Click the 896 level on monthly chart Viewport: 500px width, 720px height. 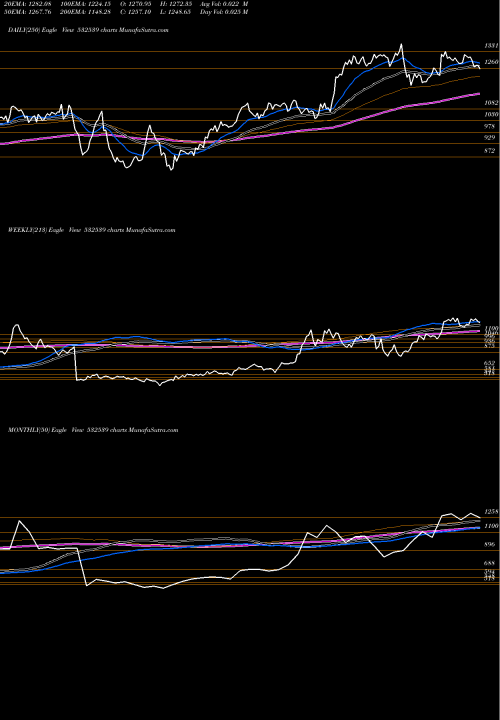tap(491, 545)
